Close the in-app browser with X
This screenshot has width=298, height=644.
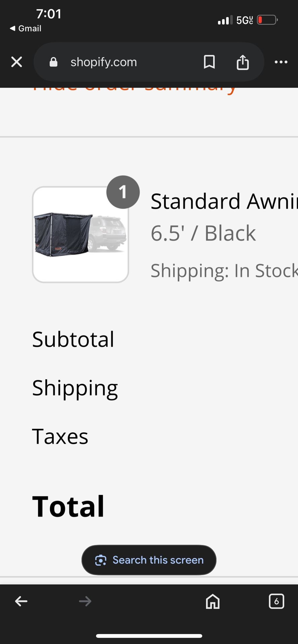(16, 62)
